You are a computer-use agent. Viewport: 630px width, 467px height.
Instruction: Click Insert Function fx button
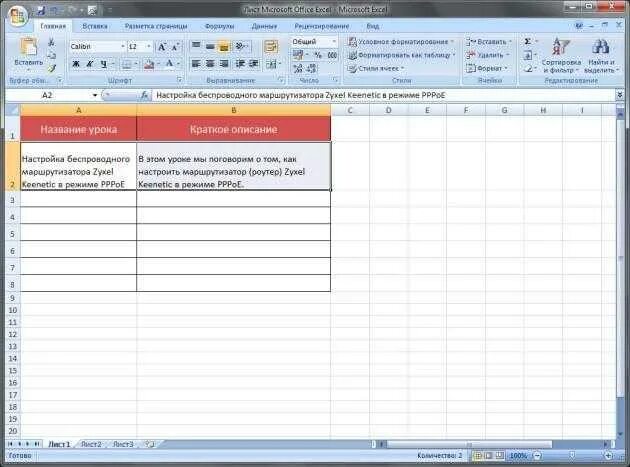coord(145,95)
